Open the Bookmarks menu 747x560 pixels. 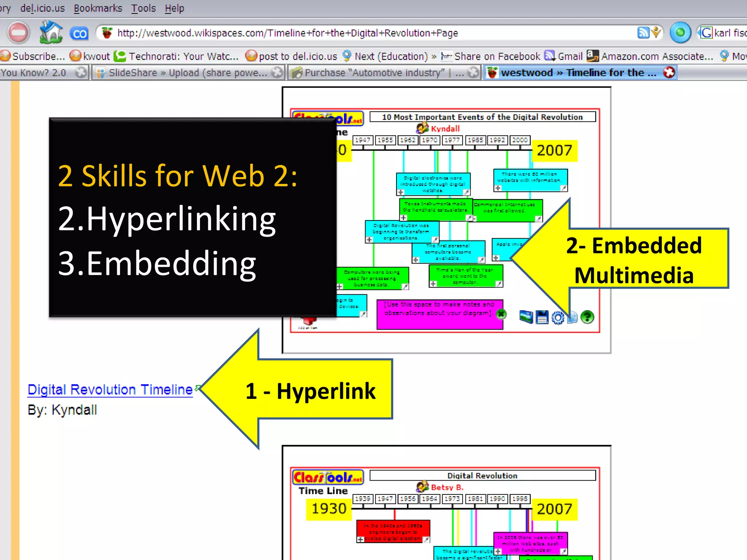[x=98, y=8]
